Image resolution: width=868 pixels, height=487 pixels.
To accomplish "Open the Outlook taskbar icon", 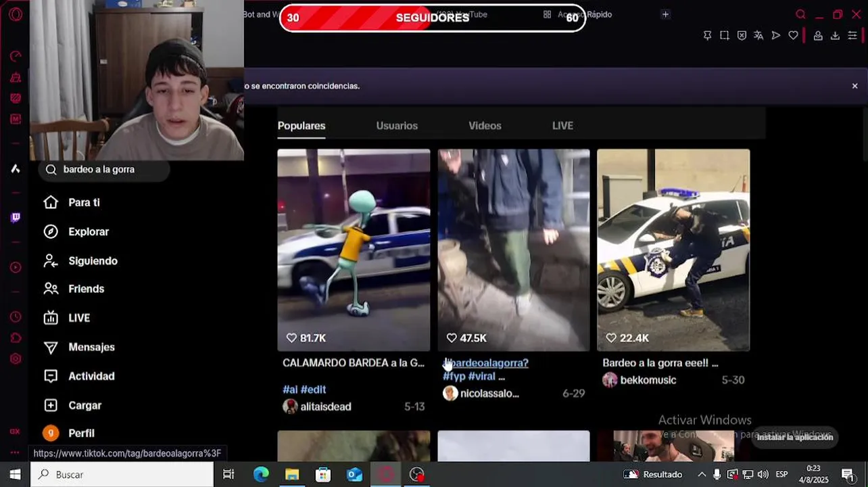I will coord(354,474).
